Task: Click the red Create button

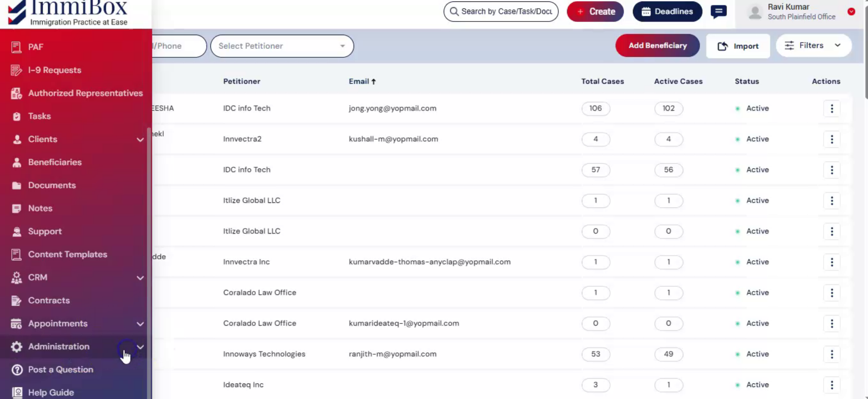Action: pos(595,12)
